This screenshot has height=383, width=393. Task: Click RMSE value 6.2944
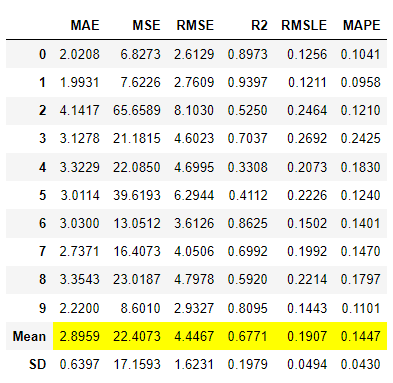pyautogui.click(x=194, y=195)
